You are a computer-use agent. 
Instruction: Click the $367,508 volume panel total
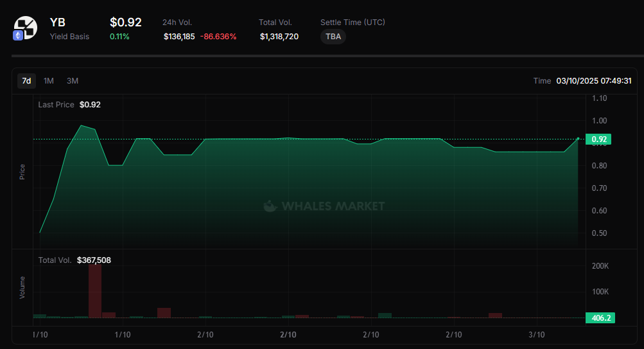[94, 260]
